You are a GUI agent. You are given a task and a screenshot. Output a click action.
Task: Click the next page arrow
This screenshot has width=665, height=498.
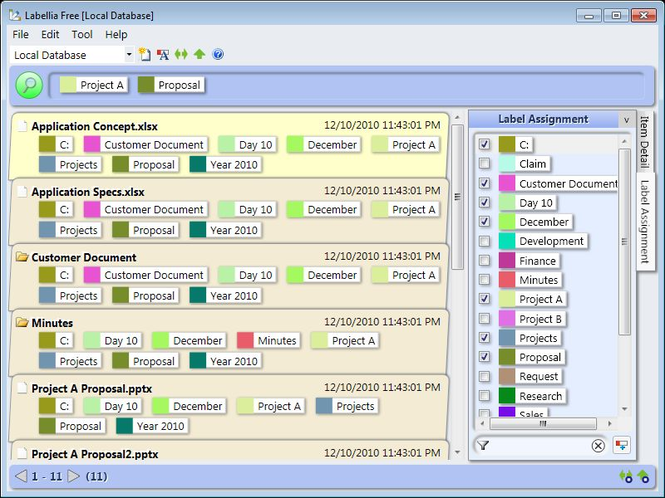(72, 477)
